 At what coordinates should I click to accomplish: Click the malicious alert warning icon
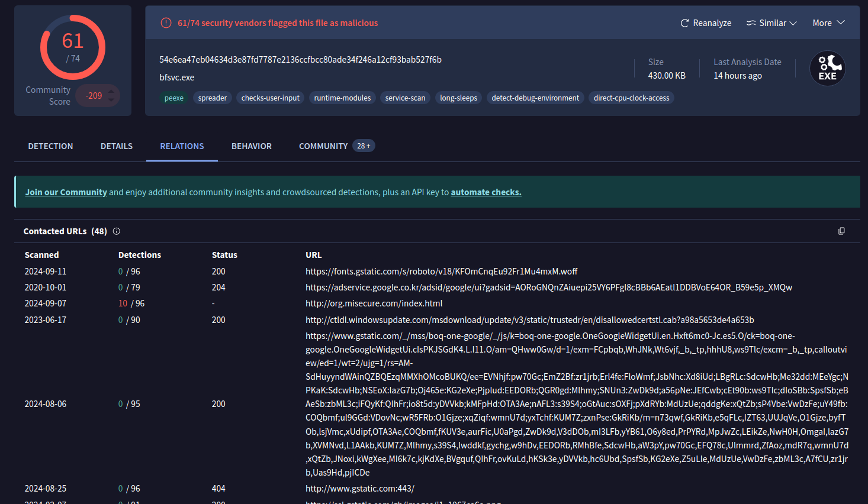click(166, 23)
